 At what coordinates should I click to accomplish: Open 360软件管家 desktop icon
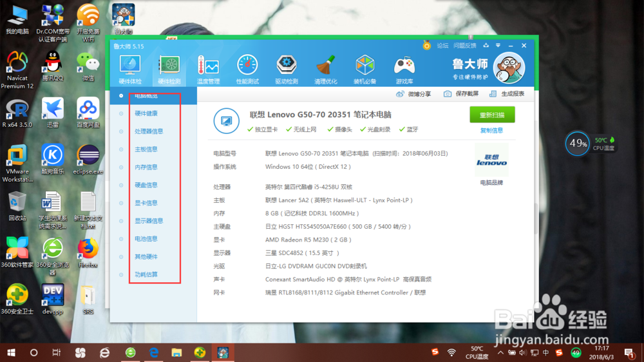click(x=17, y=253)
